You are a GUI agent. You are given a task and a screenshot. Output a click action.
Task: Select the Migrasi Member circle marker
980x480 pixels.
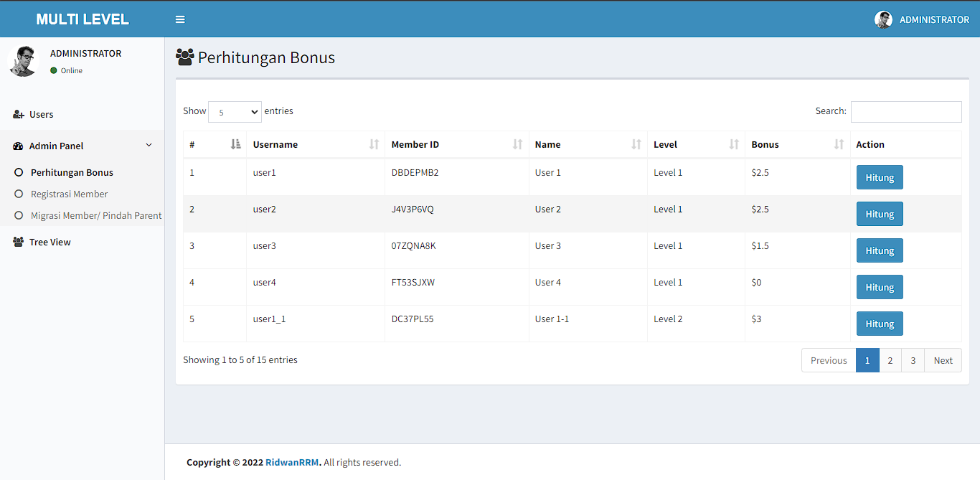click(19, 215)
